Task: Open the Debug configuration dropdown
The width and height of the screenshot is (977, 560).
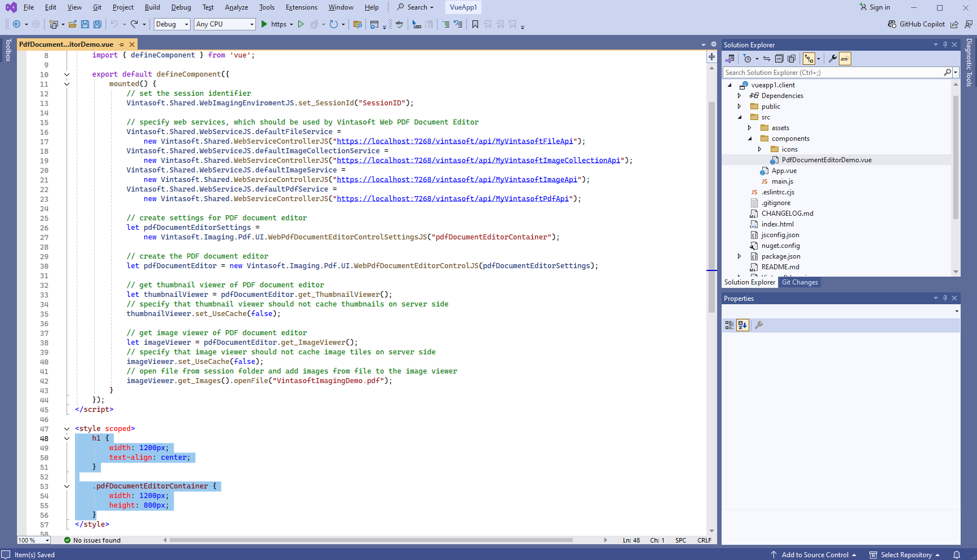Action: tap(171, 24)
